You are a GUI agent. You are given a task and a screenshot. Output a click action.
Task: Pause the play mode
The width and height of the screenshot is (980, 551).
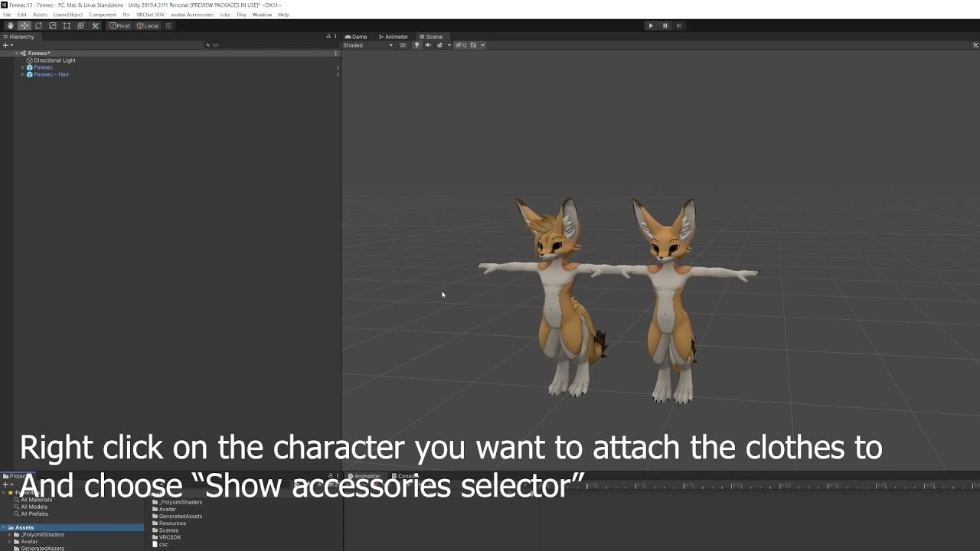[665, 25]
